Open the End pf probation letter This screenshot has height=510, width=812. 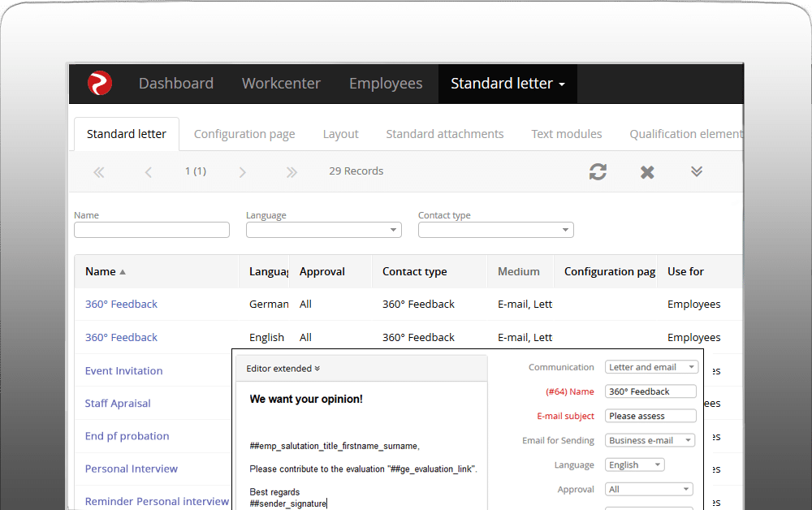pos(127,436)
